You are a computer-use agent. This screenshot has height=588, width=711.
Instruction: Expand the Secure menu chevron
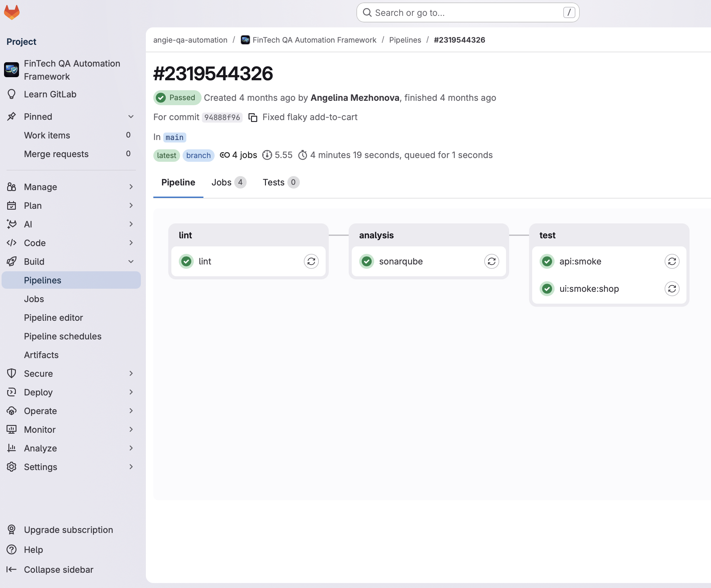pos(131,374)
